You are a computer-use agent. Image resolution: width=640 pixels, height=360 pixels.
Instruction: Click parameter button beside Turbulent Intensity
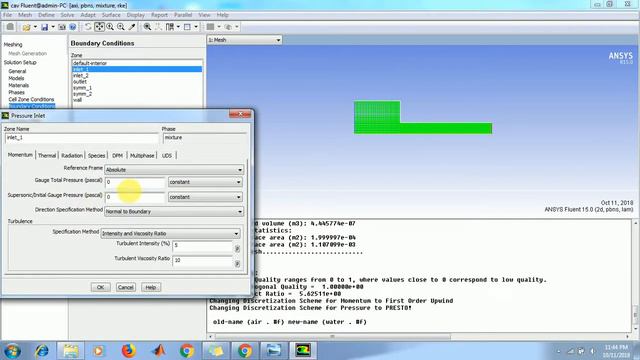coord(237,249)
